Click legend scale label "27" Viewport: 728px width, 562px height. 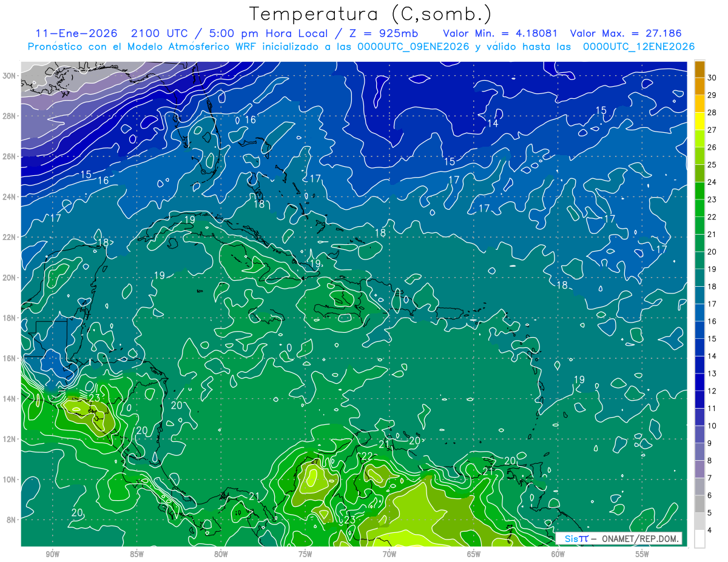[x=712, y=130]
